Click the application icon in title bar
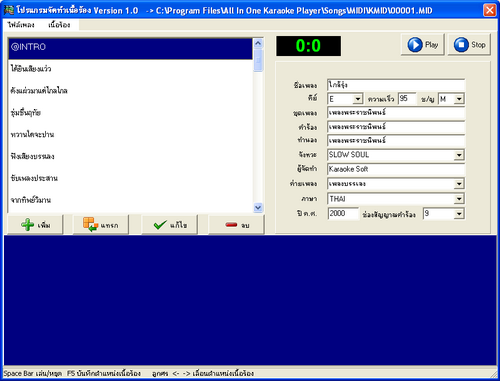The image size is (500, 381). pos(9,10)
